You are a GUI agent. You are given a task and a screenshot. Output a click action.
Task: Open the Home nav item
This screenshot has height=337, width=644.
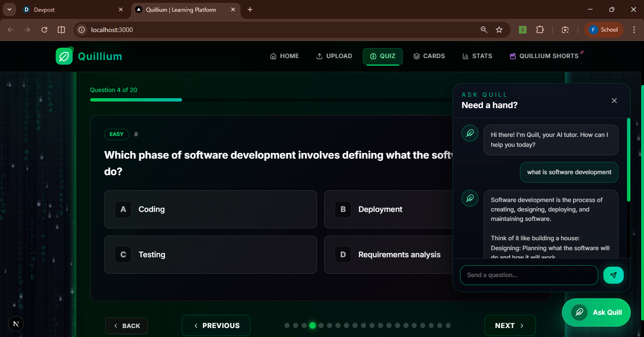coord(284,56)
